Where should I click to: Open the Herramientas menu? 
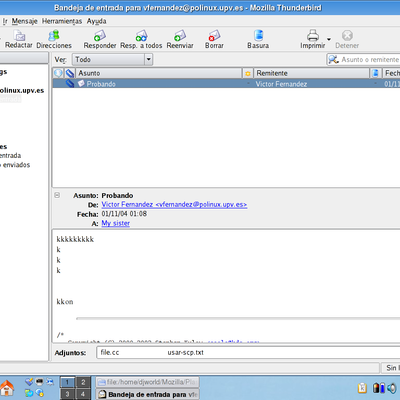62,21
